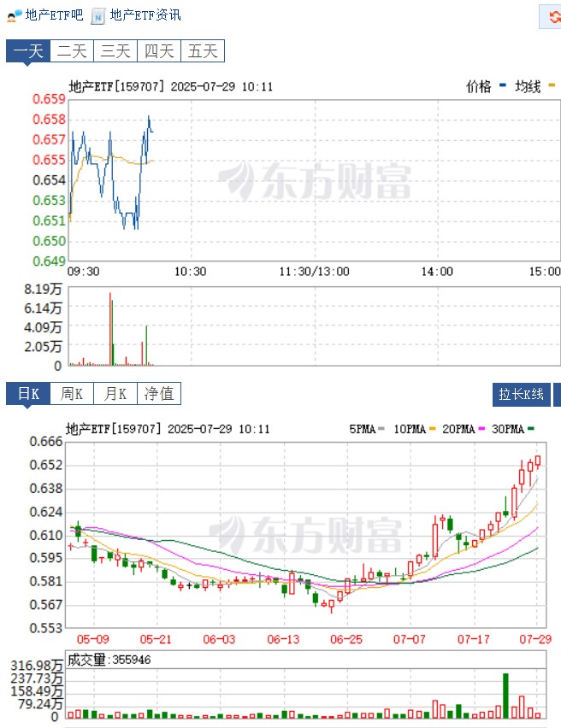Click the 0.659 price axis label
Image resolution: width=561 pixels, height=728 pixels.
pos(49,99)
